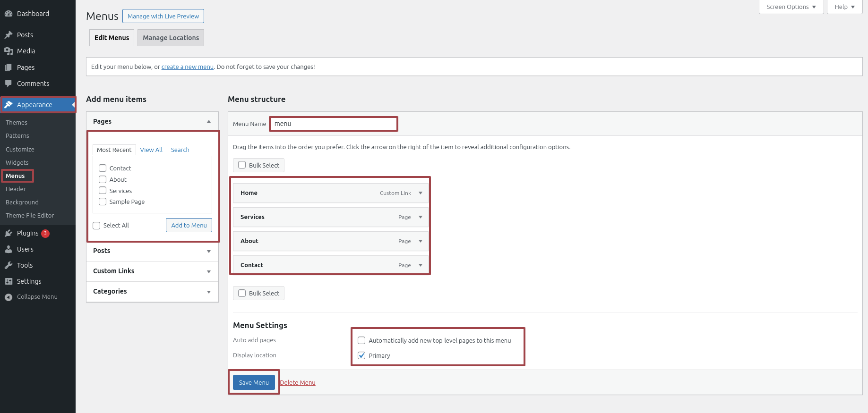Image resolution: width=868 pixels, height=413 pixels.
Task: Click the Plugins update count badge
Action: click(x=45, y=233)
